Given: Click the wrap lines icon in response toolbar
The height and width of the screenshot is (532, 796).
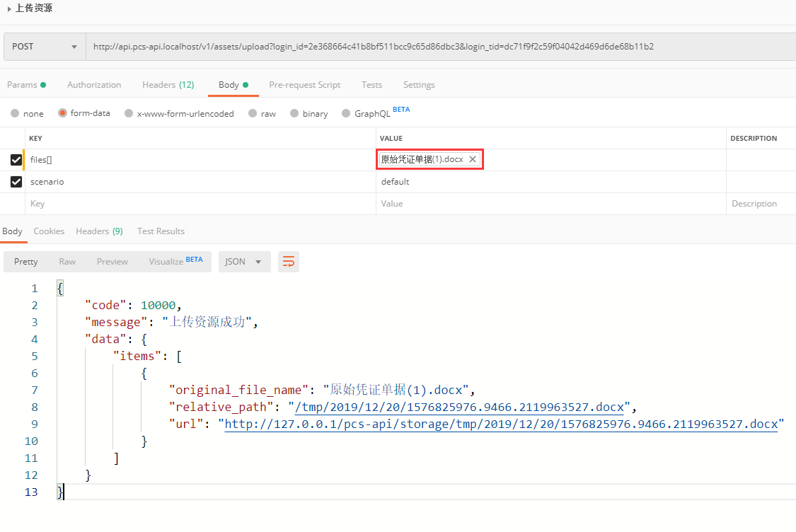Looking at the screenshot, I should point(288,262).
